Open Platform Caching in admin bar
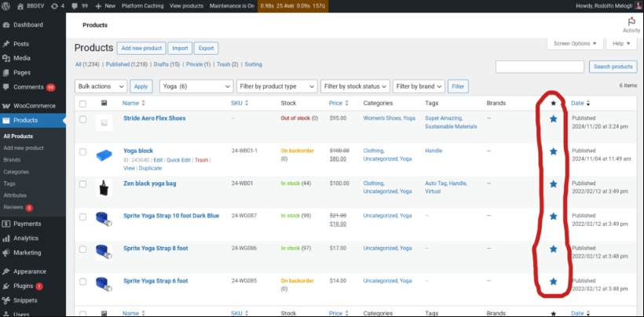This screenshot has width=644, height=317. tap(142, 6)
